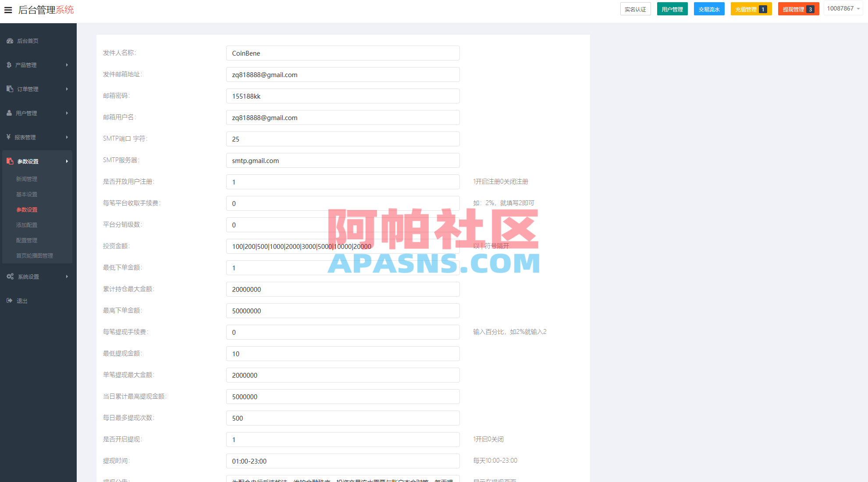
Task: Toggle the hamburger menu icon top left
Action: pos(8,10)
